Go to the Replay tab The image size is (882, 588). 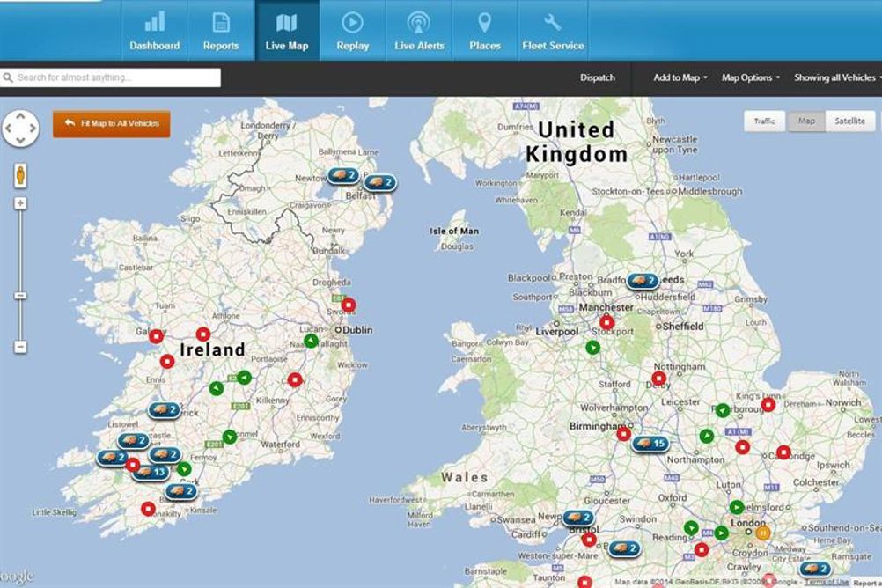pos(353,31)
